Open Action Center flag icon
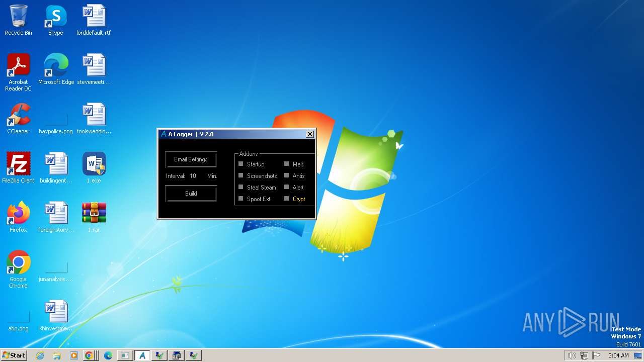Screen dimensions: 644x362 [x=596, y=355]
